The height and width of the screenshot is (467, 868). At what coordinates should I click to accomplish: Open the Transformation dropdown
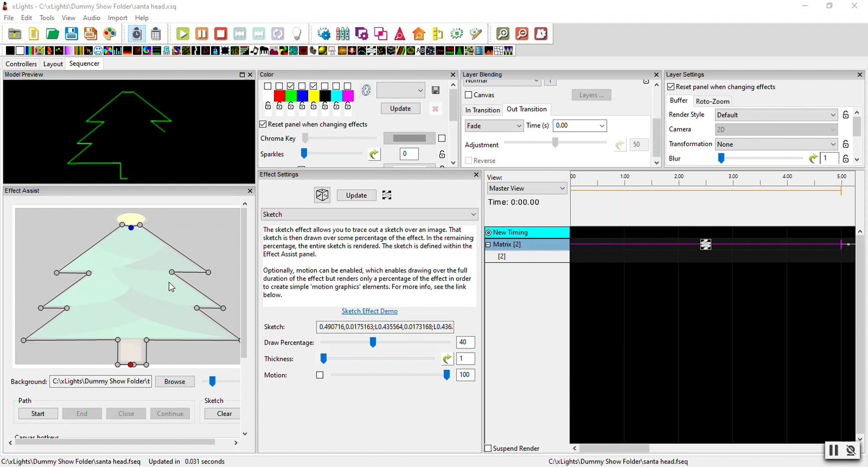(x=776, y=144)
